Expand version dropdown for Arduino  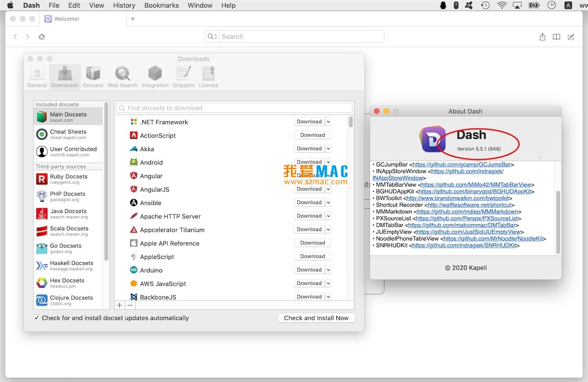[328, 270]
